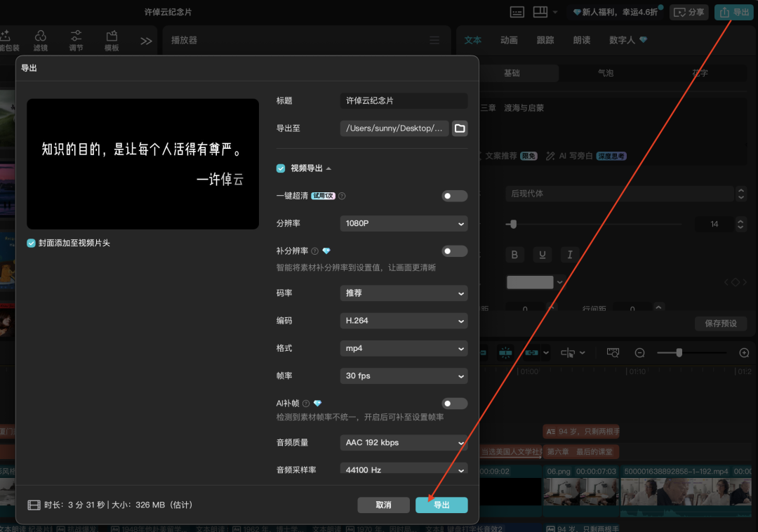This screenshot has width=758, height=532.
Task: Uncheck 封面添加至视频片头
Action: 29,243
